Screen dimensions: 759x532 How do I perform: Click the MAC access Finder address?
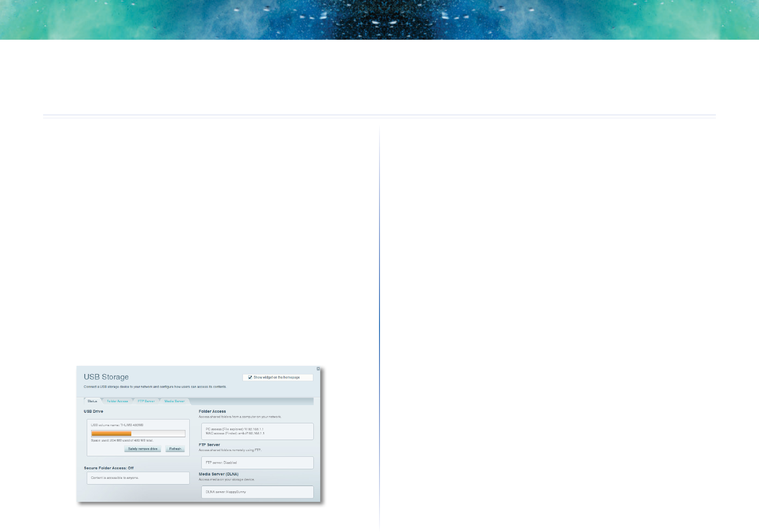235,433
